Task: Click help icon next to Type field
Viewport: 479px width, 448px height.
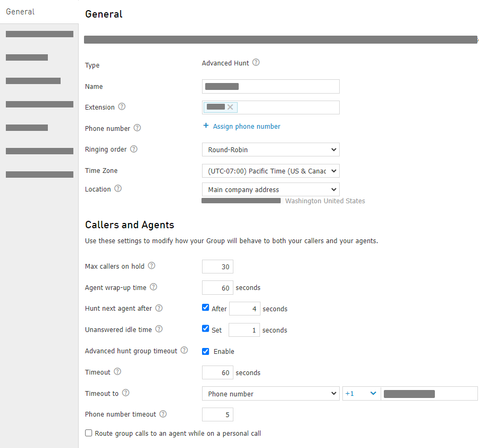Action: point(256,63)
